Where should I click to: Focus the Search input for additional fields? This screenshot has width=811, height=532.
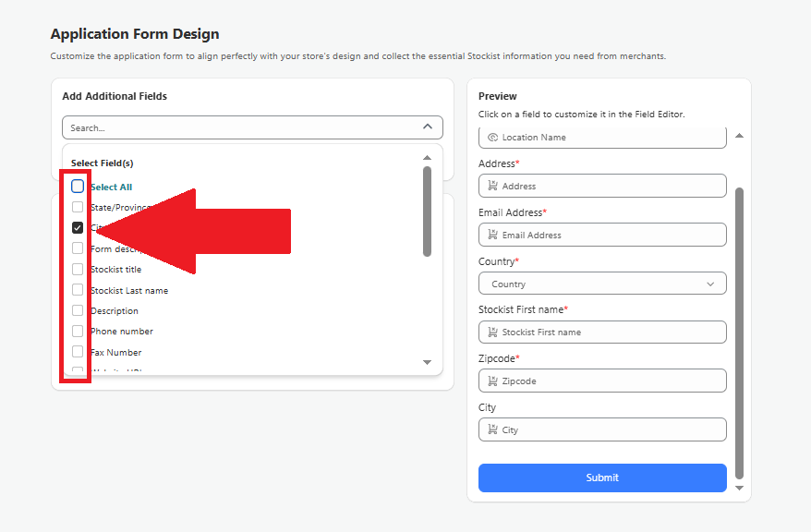[x=240, y=127]
